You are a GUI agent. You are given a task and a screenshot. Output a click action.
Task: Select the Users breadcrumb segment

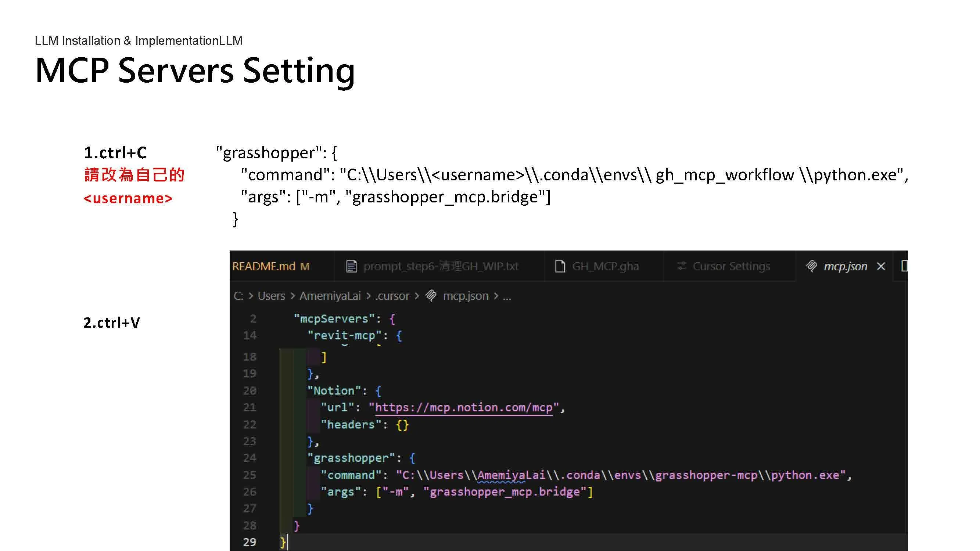click(x=271, y=296)
